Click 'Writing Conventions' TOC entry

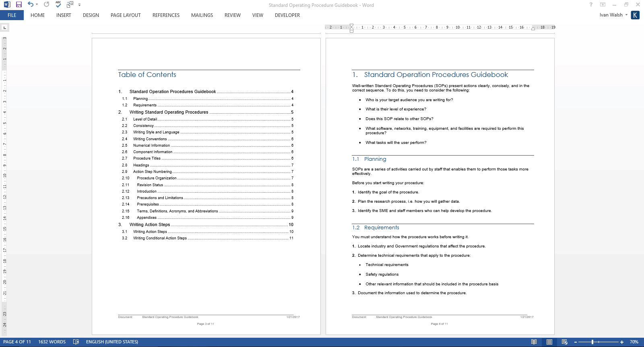pos(150,139)
